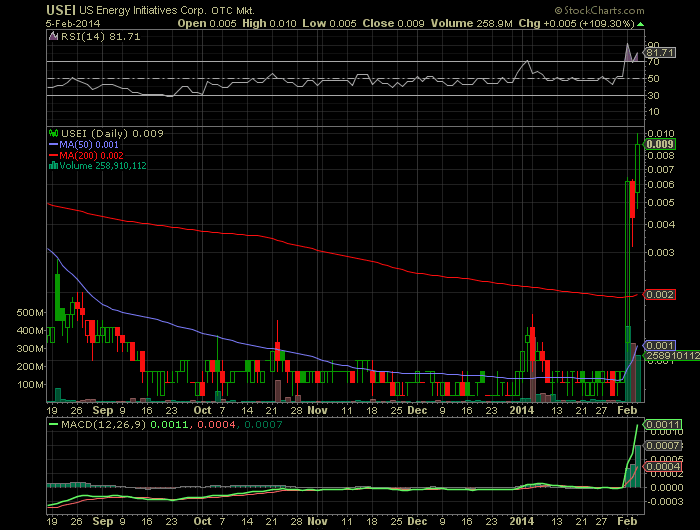Click the 81.71 RSI value tag on the right axis
Image resolution: width=700 pixels, height=530 pixels.
tap(660, 53)
